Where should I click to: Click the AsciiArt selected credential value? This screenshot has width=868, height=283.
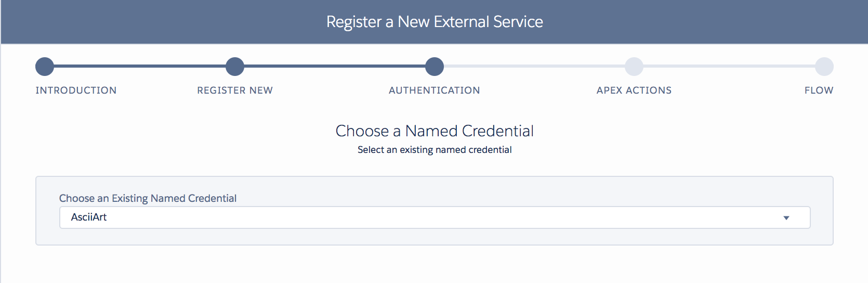click(89, 217)
